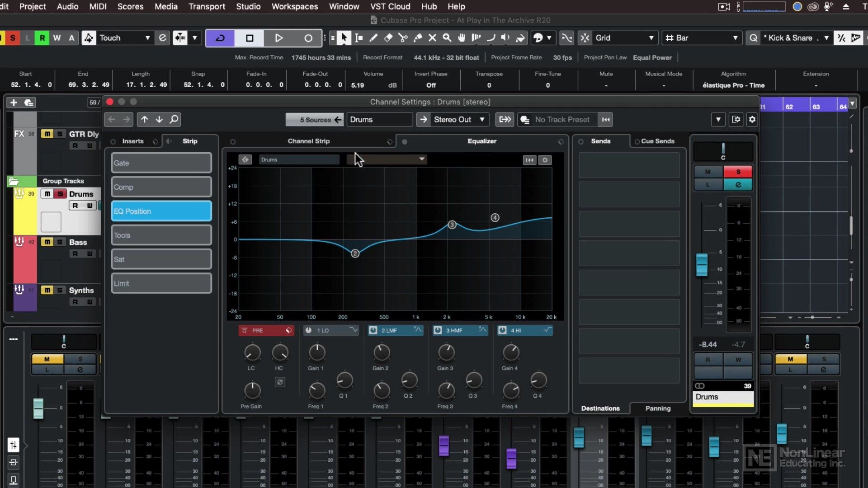Click the Drums channel name field
Viewport: 868px width, 488px height.
[x=380, y=119]
